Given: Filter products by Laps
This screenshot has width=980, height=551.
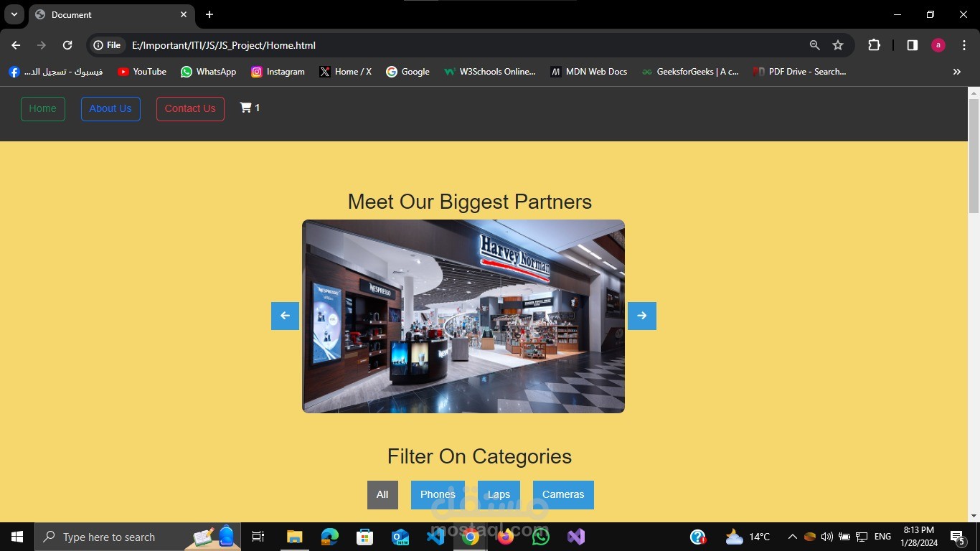Looking at the screenshot, I should point(499,495).
